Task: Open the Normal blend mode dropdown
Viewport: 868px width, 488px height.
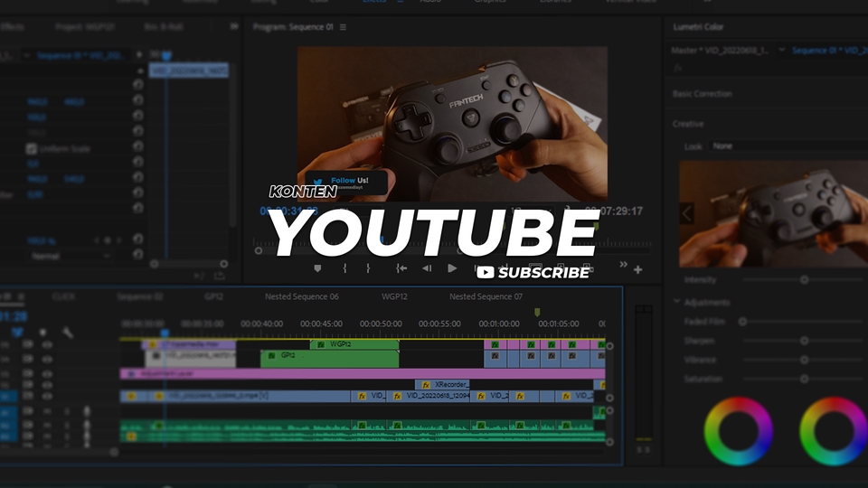Action: point(70,256)
